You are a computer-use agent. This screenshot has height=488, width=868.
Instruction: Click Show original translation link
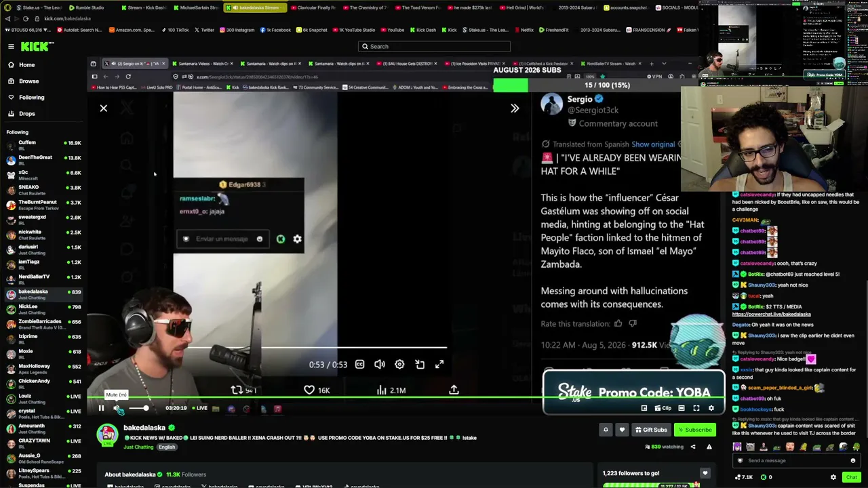point(653,144)
